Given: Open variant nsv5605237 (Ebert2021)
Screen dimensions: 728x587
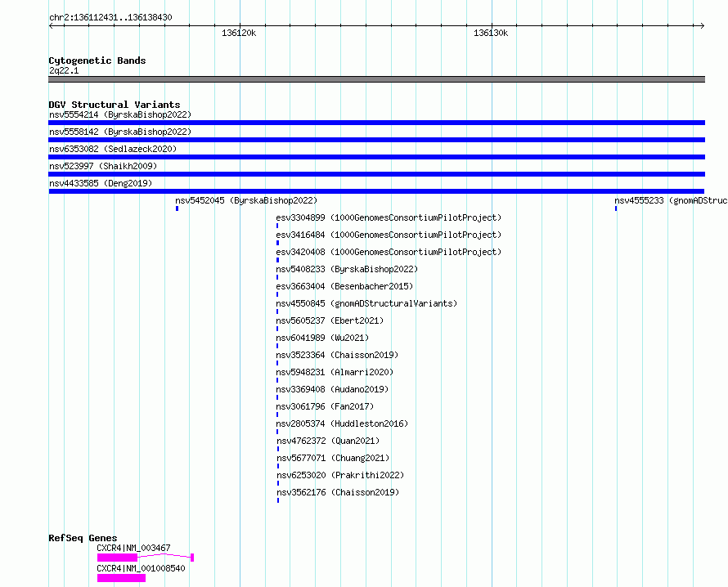Looking at the screenshot, I should (x=330, y=320).
